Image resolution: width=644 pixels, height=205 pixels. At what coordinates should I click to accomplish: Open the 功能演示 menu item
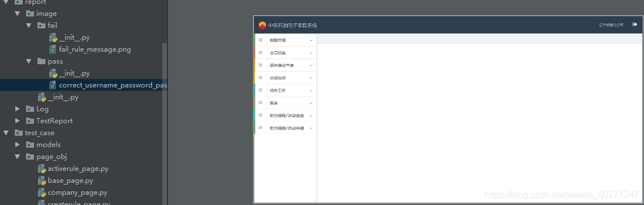coord(286,78)
